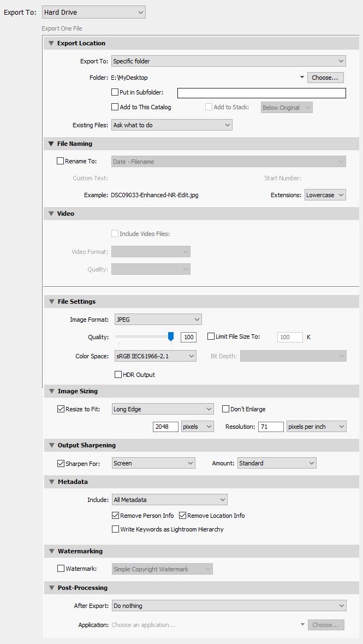The height and width of the screenshot is (644, 363).
Task: Click the Resolution value input field
Action: [x=271, y=427]
